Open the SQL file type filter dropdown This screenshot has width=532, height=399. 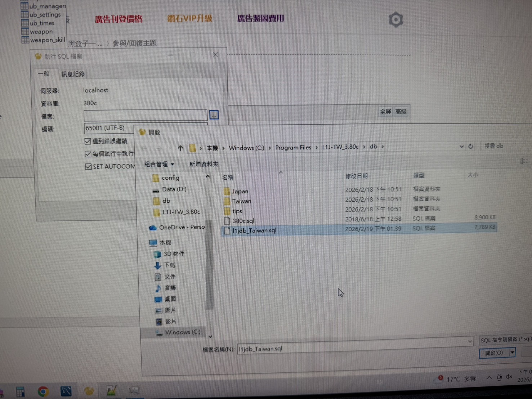click(505, 340)
